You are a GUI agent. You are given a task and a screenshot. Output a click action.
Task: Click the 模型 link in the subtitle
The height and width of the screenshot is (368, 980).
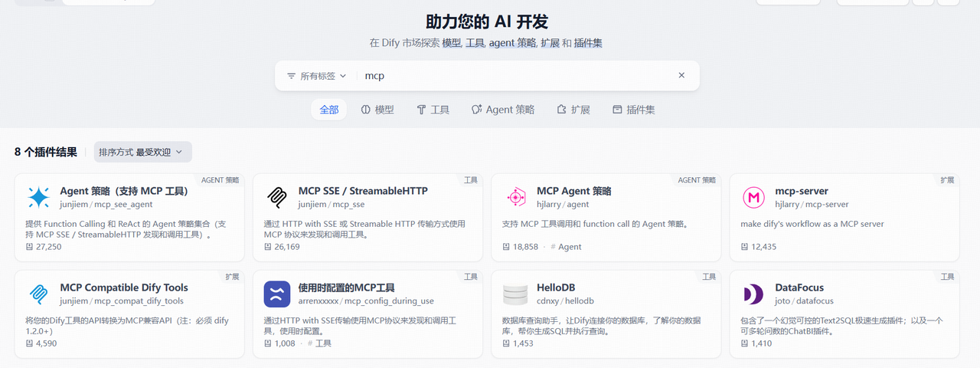click(452, 43)
